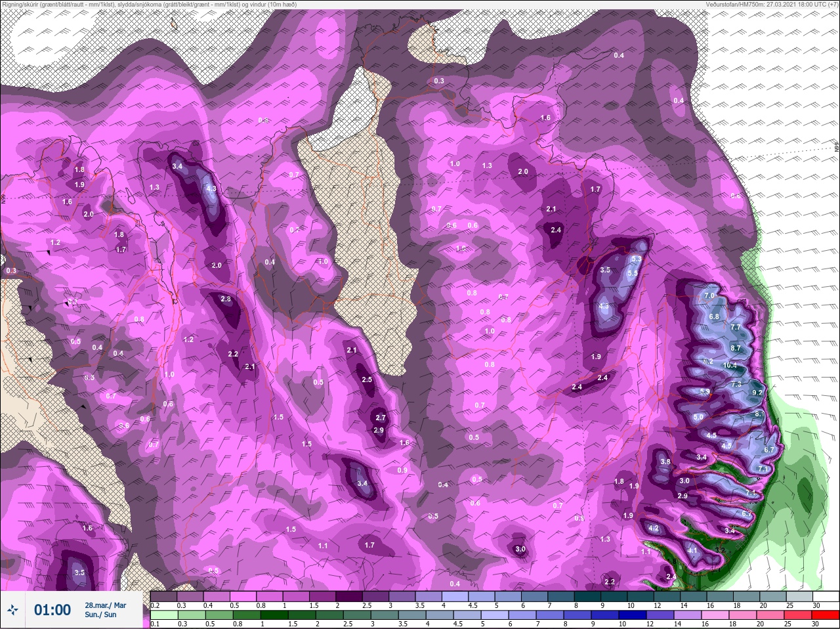
Task: Click the 10.4 precipitation value on the map
Action: [730, 365]
